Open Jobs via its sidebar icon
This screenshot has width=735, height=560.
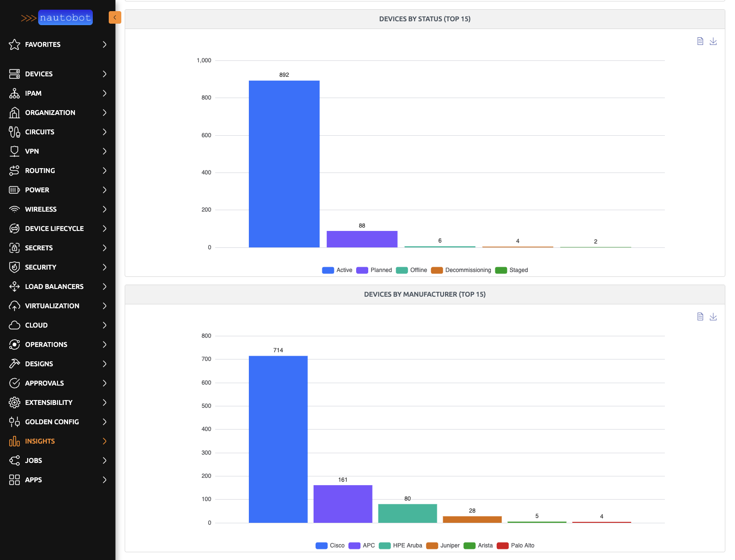point(14,460)
